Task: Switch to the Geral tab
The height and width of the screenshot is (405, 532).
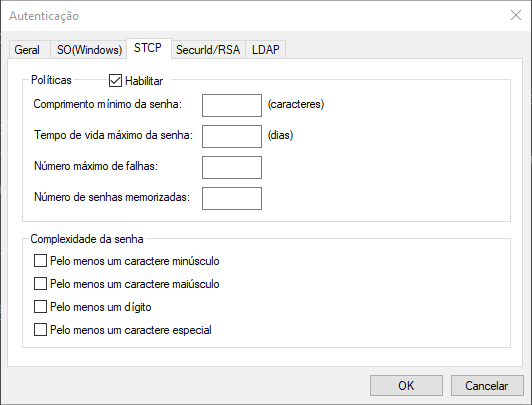Action: point(29,50)
